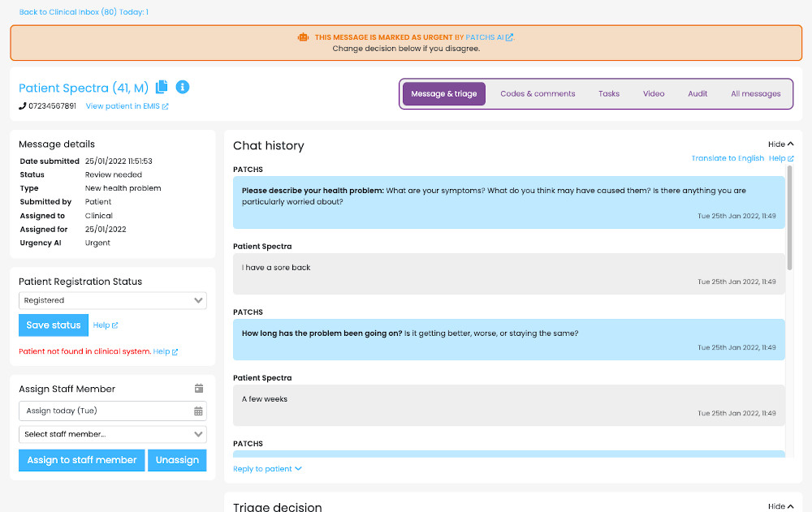The image size is (812, 512).
Task: Collapse Chat history using Hide
Action: (x=780, y=144)
